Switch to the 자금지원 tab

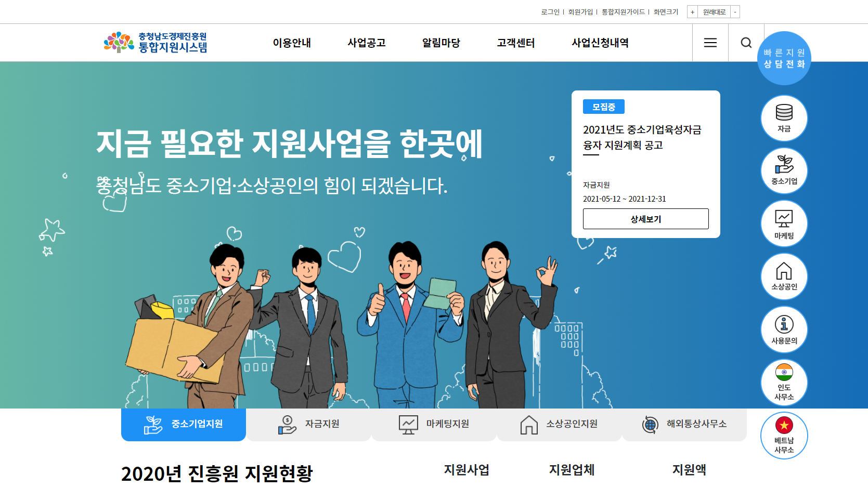click(x=309, y=424)
